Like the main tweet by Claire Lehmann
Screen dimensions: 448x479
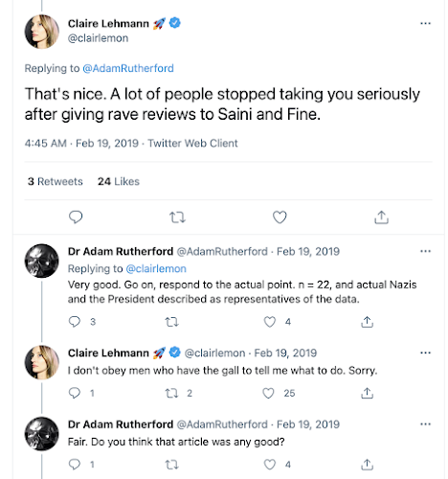[280, 217]
